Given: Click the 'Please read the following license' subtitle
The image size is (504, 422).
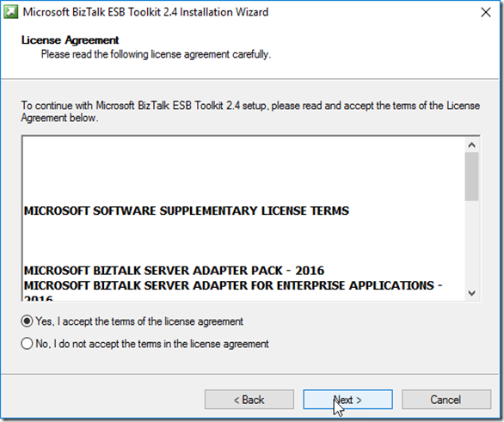Looking at the screenshot, I should [156, 54].
